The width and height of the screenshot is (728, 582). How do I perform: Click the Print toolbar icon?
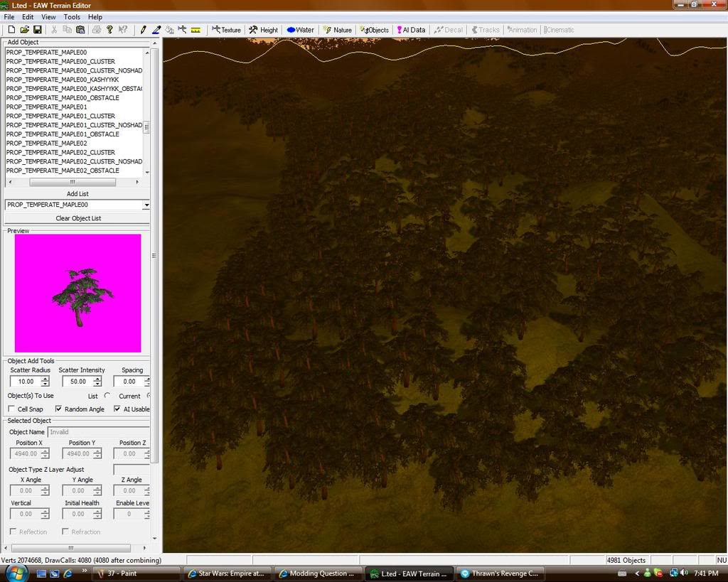pyautogui.click(x=97, y=30)
